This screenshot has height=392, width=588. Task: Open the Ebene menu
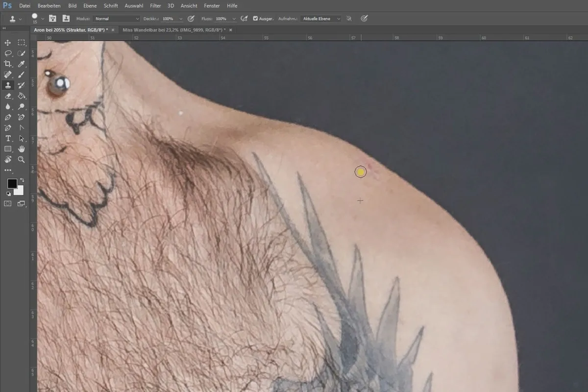click(90, 6)
